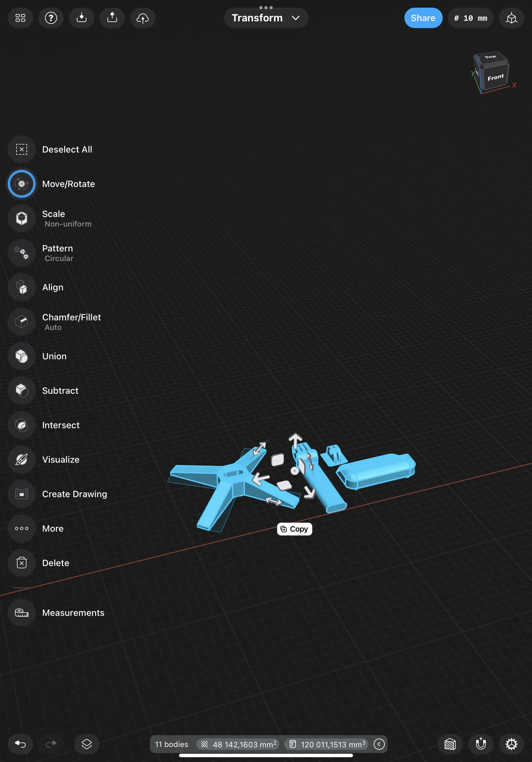Open the More sidebar menu
Viewport: 532px width, 762px height.
[x=21, y=529]
